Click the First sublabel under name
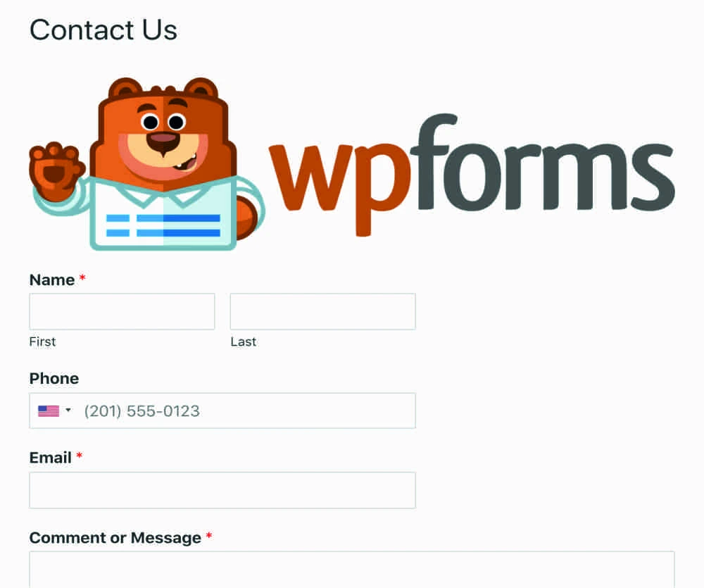 pyautogui.click(x=43, y=342)
